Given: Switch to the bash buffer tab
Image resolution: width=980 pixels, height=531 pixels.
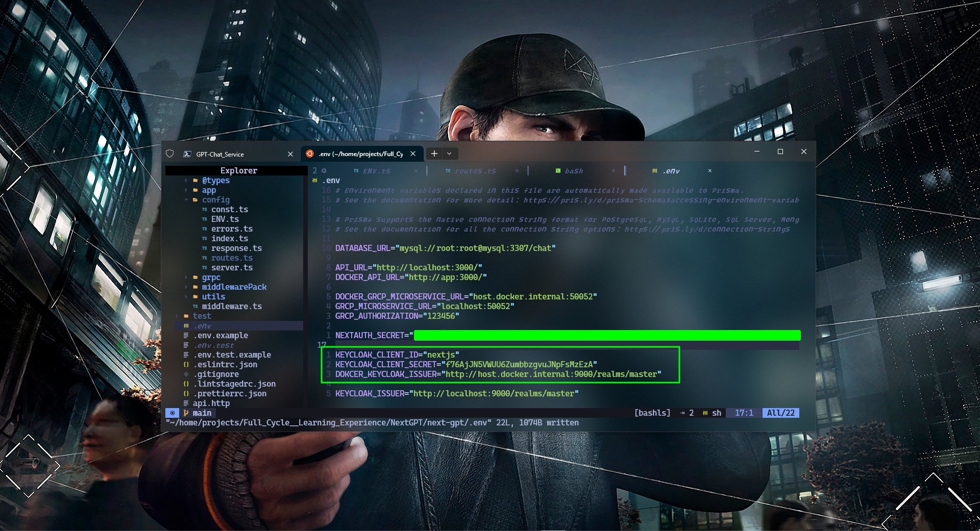Looking at the screenshot, I should [574, 171].
